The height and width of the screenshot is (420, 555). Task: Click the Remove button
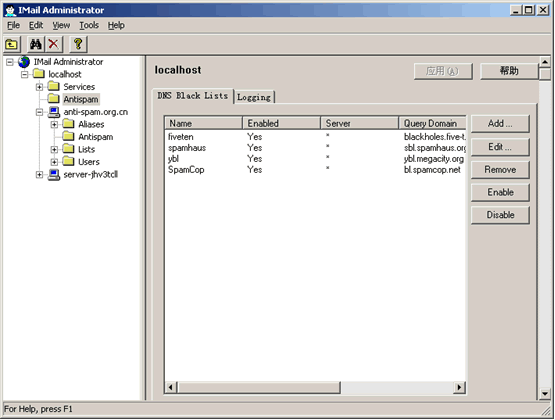pyautogui.click(x=500, y=170)
